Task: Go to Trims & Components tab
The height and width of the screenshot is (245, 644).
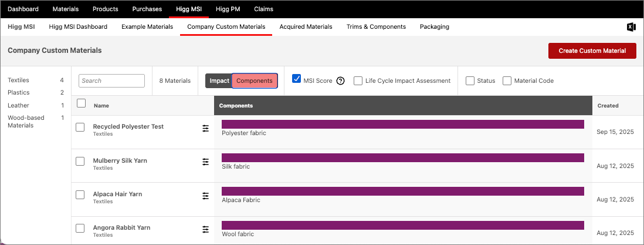Action: point(376,27)
